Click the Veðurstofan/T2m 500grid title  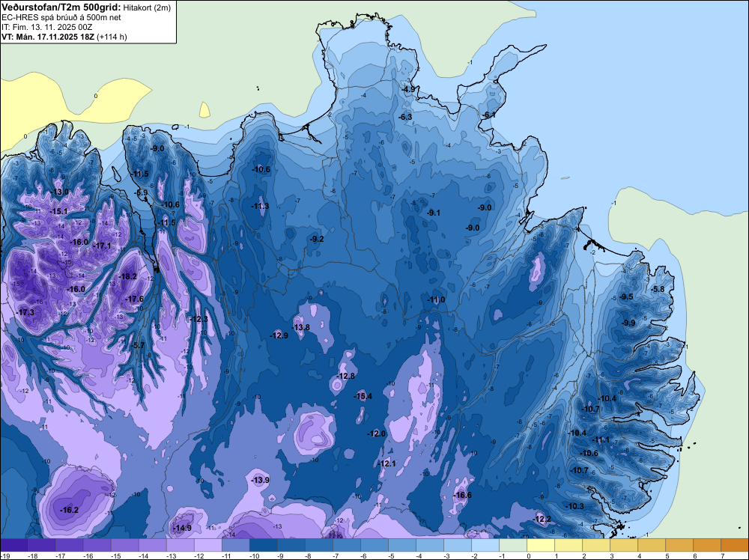60,7
